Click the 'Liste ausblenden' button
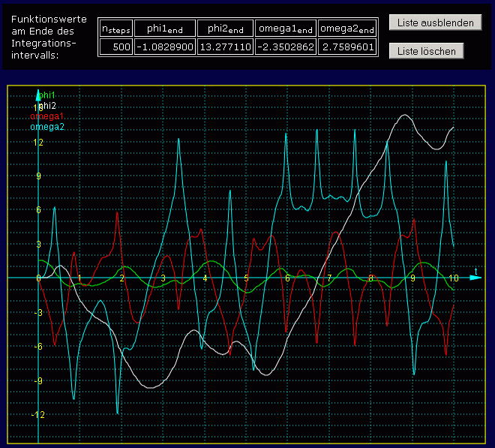Screen dimensions: 495x448 tap(435, 23)
